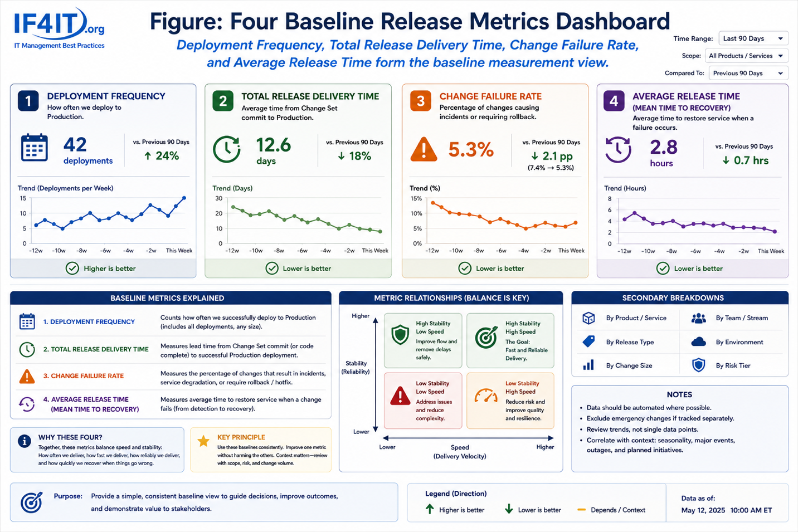
Task: Click the cloud icon for By Environment
Action: point(698,342)
